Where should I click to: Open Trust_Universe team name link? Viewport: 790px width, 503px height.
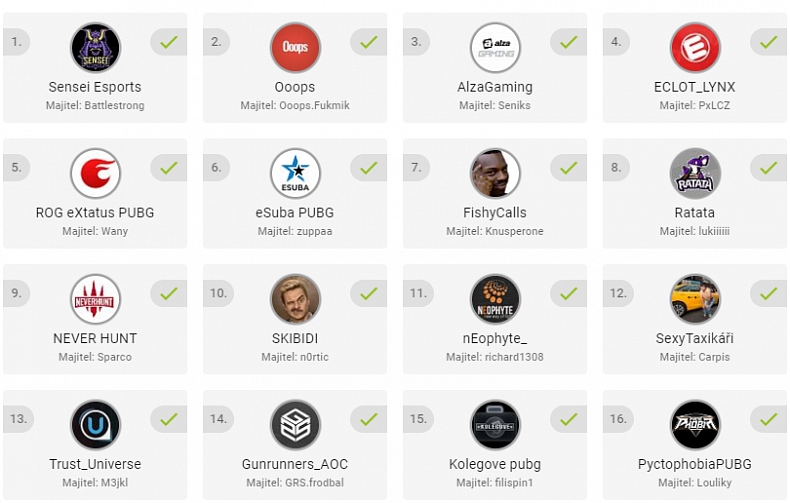tap(95, 464)
